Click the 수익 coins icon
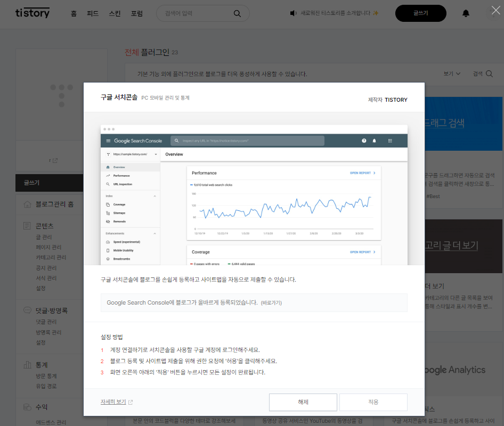 coord(27,407)
